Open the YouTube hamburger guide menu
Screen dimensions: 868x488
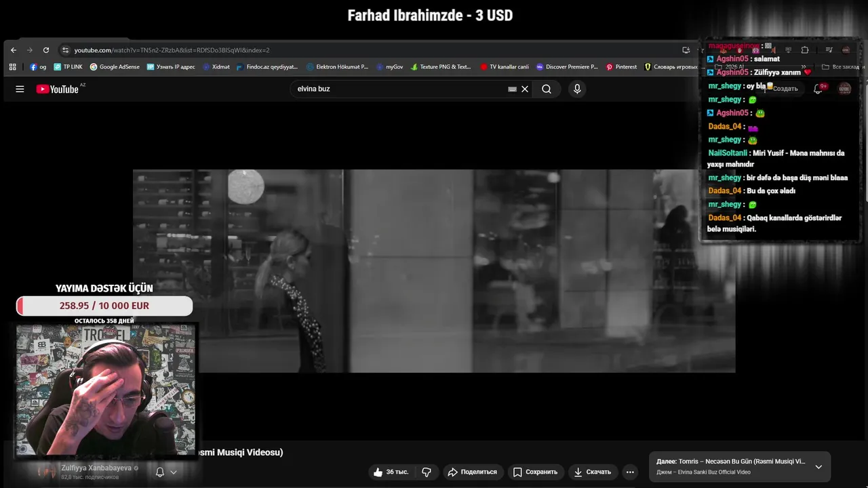(20, 89)
